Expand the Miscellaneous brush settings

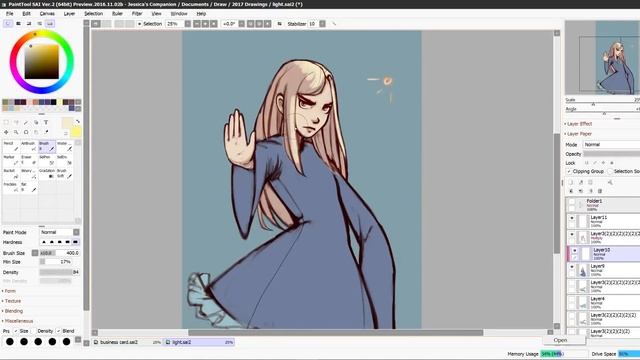click(18, 321)
